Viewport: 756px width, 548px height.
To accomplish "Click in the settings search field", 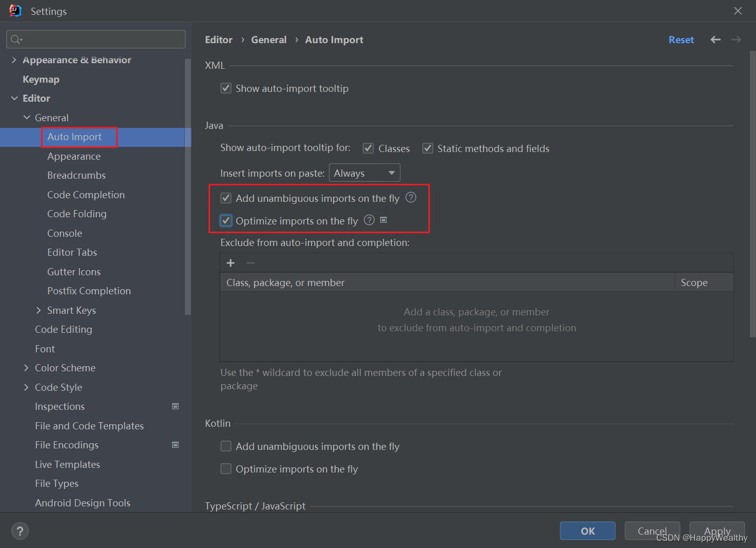I will click(96, 40).
